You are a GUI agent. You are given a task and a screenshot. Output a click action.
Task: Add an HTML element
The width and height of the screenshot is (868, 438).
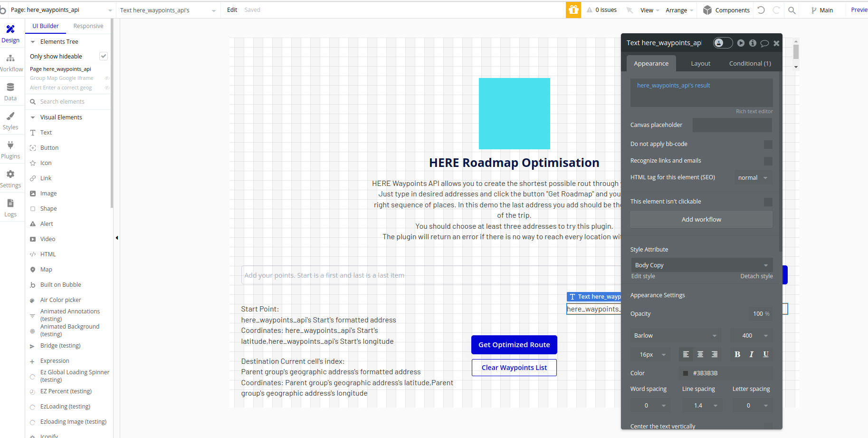pyautogui.click(x=48, y=254)
